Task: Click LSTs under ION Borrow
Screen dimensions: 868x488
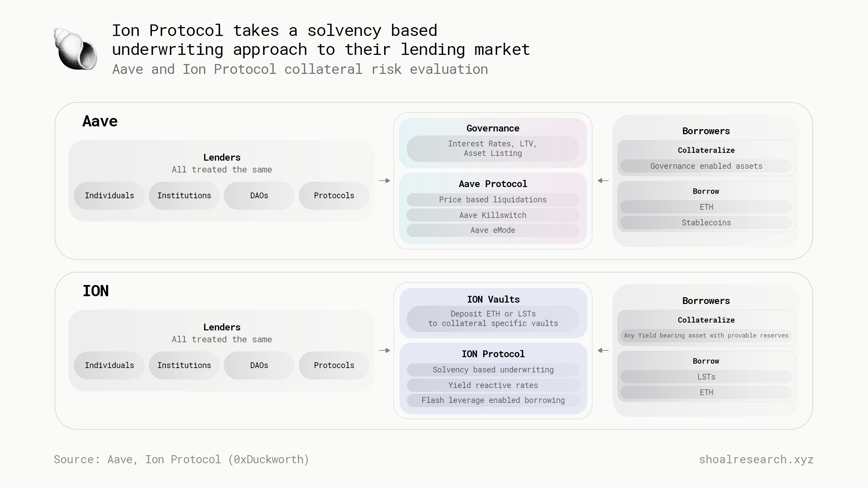Action: click(706, 377)
